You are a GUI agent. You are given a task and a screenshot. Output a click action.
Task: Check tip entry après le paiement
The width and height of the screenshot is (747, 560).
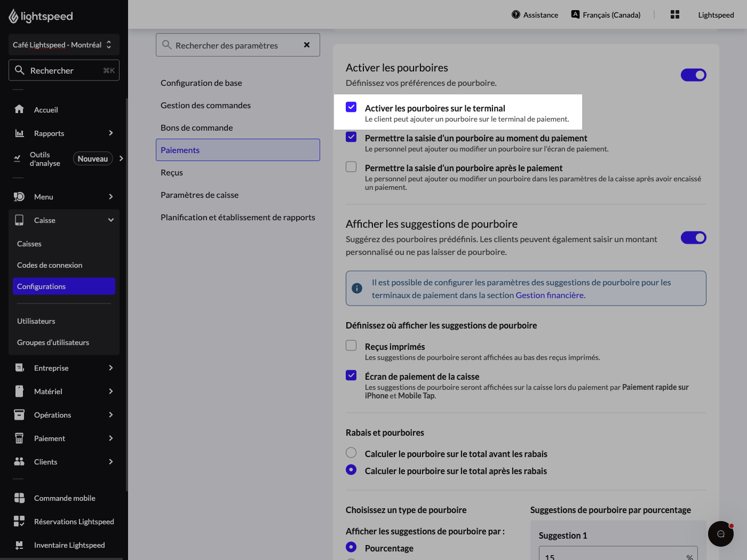[351, 166]
